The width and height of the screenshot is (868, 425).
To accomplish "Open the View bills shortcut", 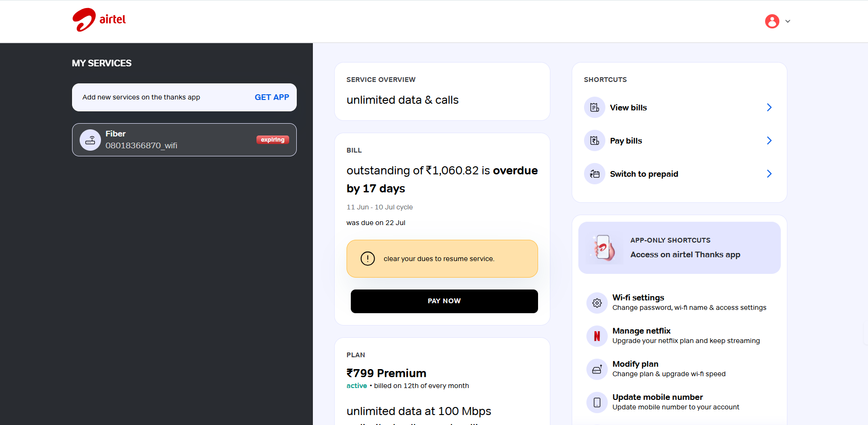I will coord(679,108).
